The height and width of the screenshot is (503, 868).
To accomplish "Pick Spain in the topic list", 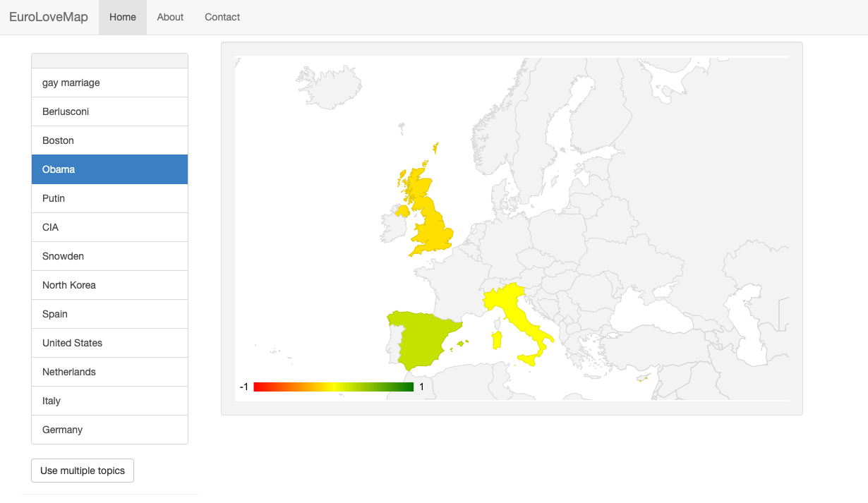I will (x=109, y=314).
